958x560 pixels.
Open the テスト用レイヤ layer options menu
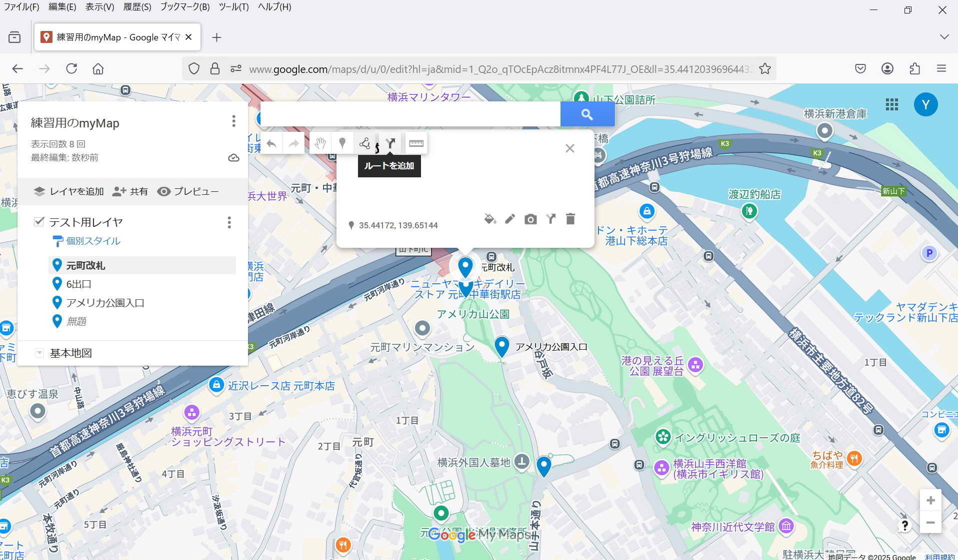pos(229,222)
